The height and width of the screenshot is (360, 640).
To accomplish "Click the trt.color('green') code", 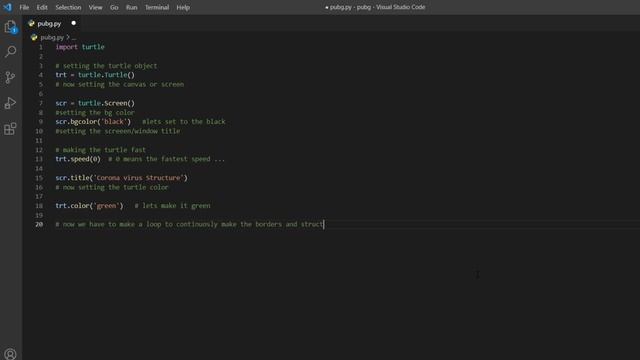I will click(x=89, y=206).
